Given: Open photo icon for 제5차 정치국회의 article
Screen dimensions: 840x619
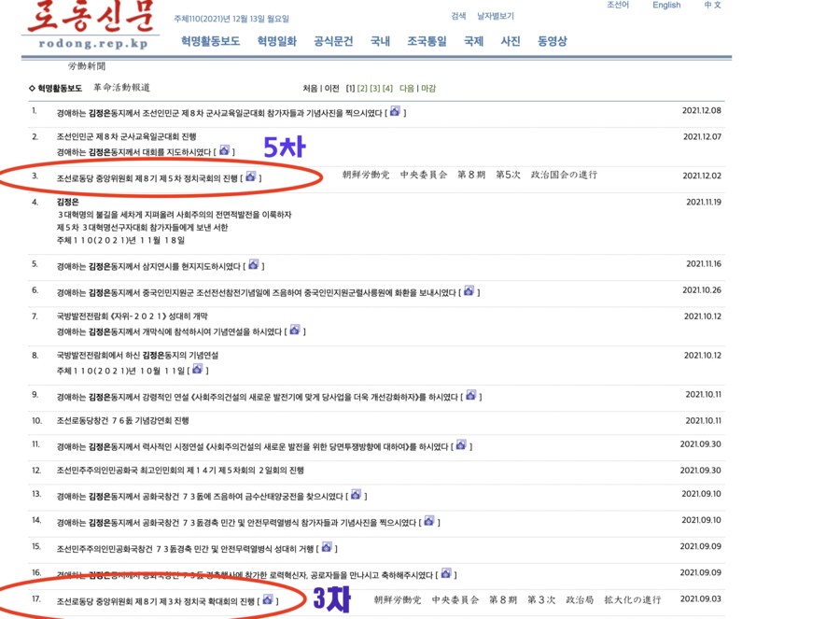Looking at the screenshot, I should [252, 176].
